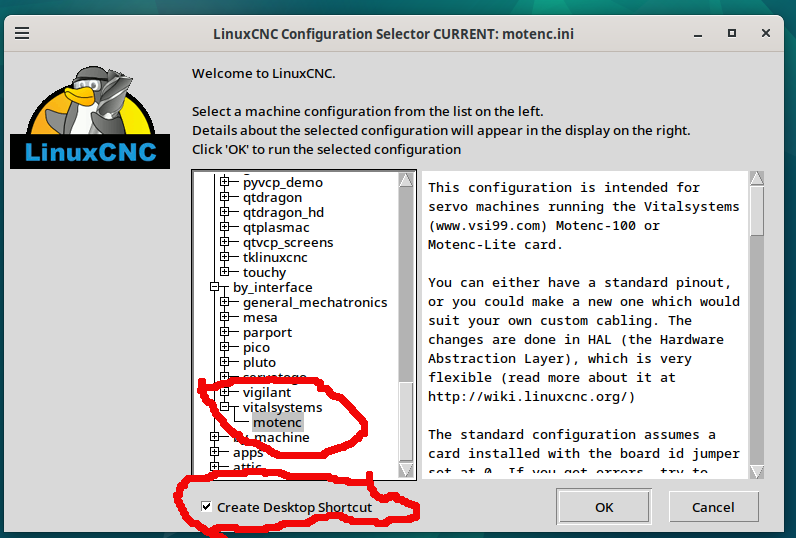The height and width of the screenshot is (538, 796).
Task: Select the touchy tree entry
Action: pos(264,273)
